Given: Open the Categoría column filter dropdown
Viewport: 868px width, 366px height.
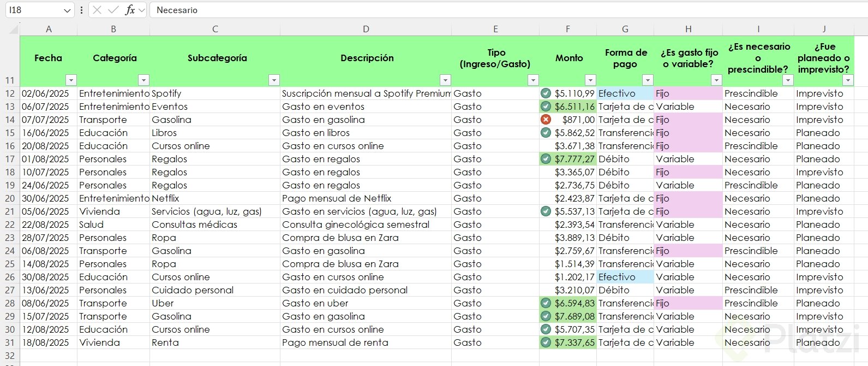Looking at the screenshot, I should pos(143,80).
